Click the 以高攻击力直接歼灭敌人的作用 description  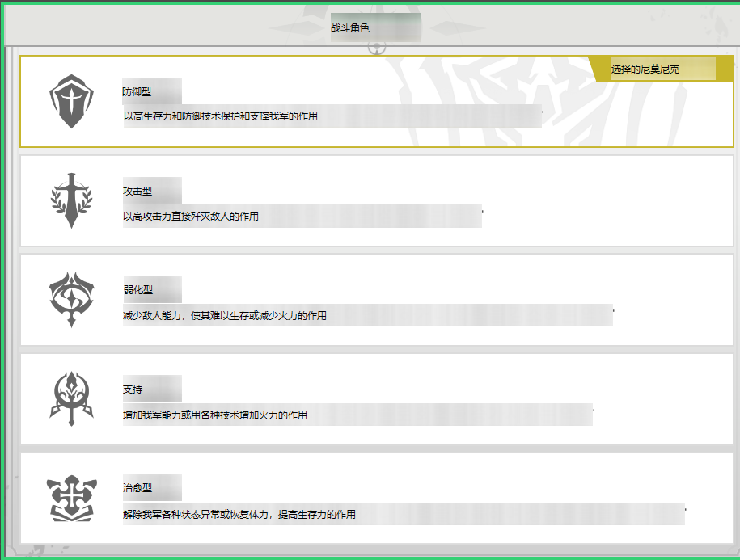pos(191,216)
